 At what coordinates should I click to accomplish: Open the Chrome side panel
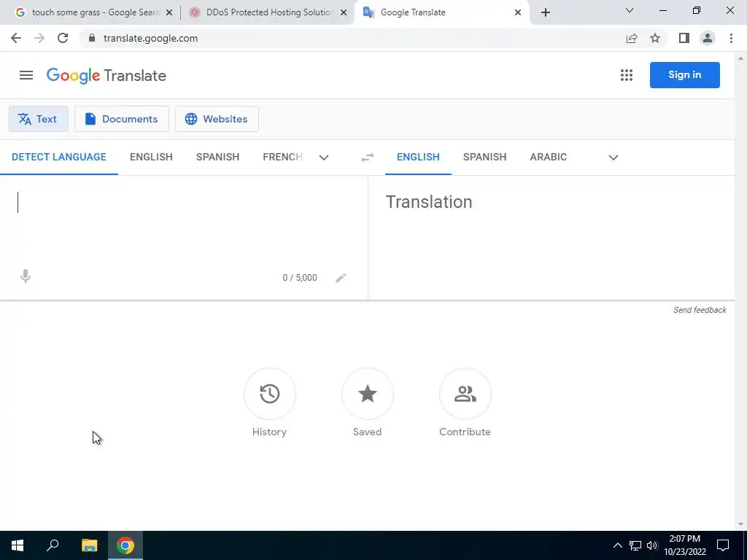click(x=684, y=38)
